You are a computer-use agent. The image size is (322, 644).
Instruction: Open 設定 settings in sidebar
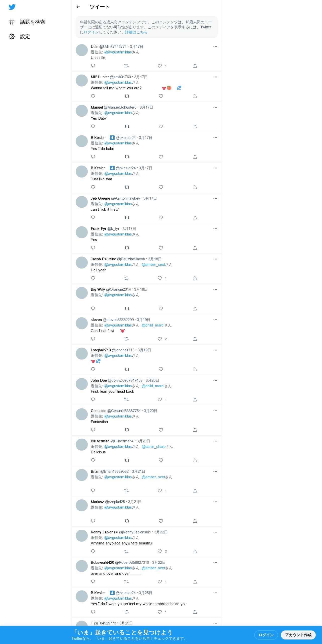(x=20, y=37)
